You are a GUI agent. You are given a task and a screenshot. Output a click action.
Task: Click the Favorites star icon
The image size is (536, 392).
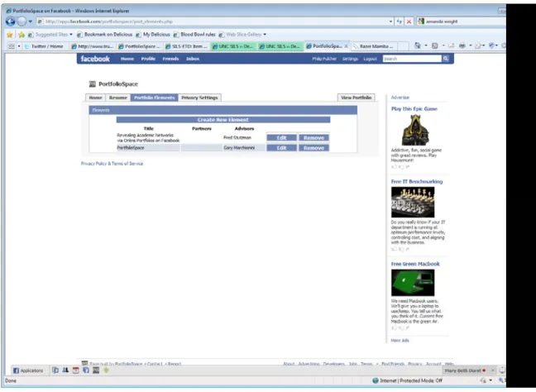pyautogui.click(x=10, y=35)
